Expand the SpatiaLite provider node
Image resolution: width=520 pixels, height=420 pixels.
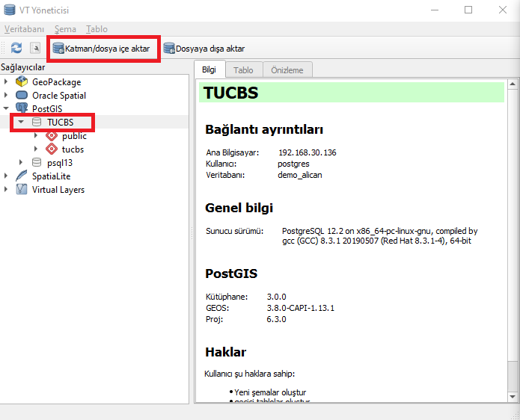click(x=6, y=176)
